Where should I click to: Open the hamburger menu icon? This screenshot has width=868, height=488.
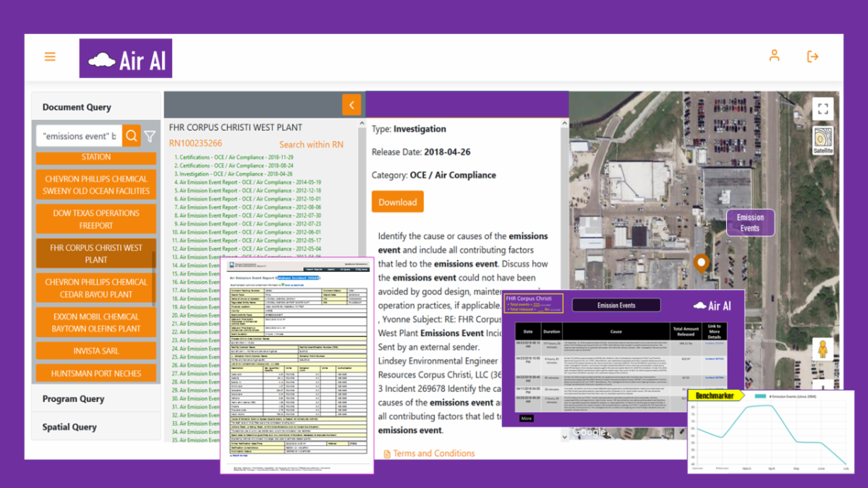pos(50,56)
